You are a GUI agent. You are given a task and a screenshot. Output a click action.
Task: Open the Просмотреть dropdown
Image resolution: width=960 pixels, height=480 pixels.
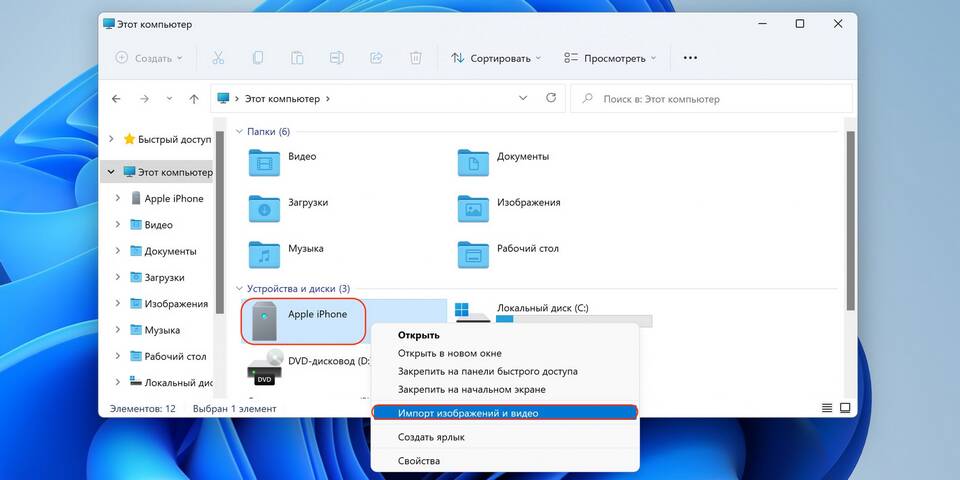coord(610,58)
